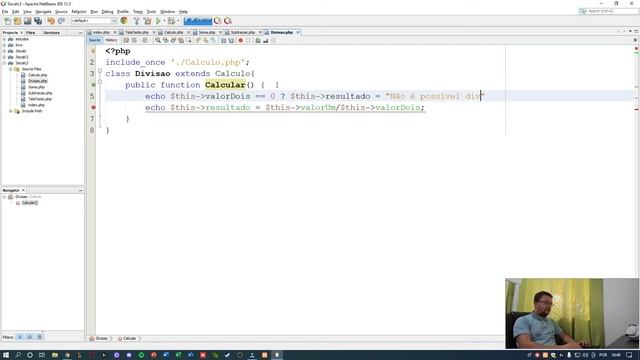Image resolution: width=640 pixels, height=360 pixels.
Task: Run the project with green play icon
Action: pos(158,21)
